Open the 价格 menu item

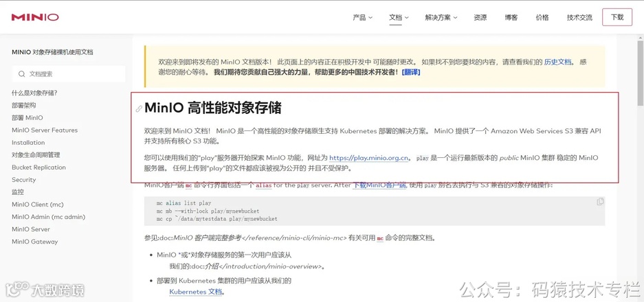pyautogui.click(x=542, y=18)
